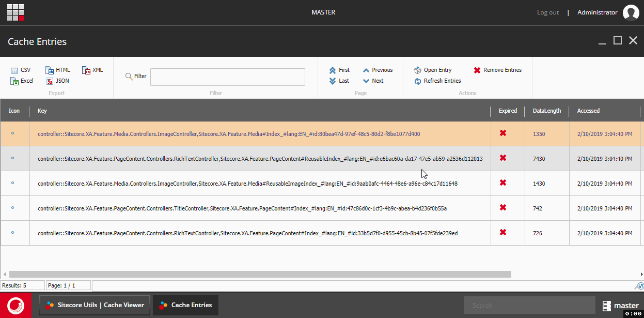Click the DataLength value 1350
The height and width of the screenshot is (318, 644).
[539, 134]
